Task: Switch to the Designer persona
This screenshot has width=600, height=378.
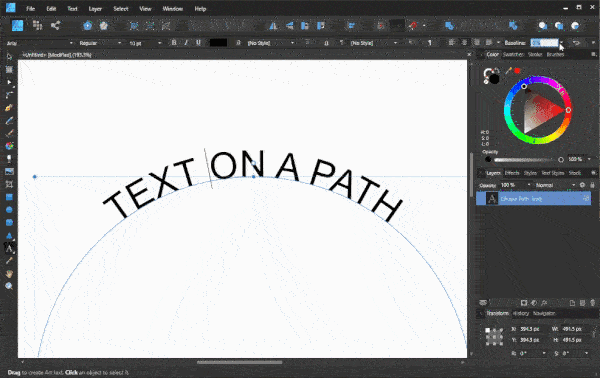Action: click(17, 26)
